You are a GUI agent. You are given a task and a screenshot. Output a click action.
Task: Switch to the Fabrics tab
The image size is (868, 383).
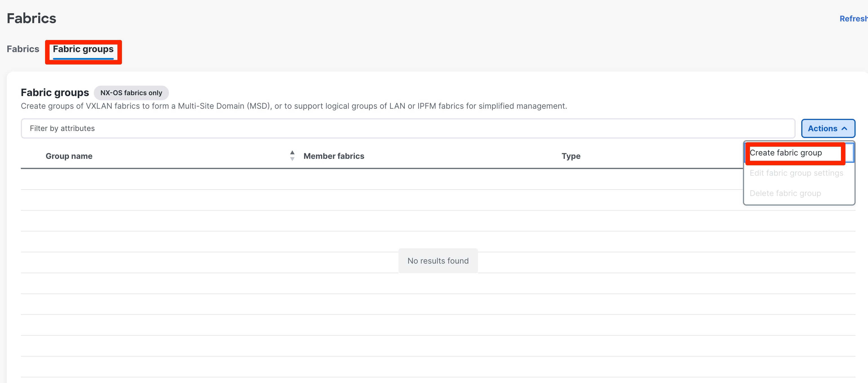point(23,49)
